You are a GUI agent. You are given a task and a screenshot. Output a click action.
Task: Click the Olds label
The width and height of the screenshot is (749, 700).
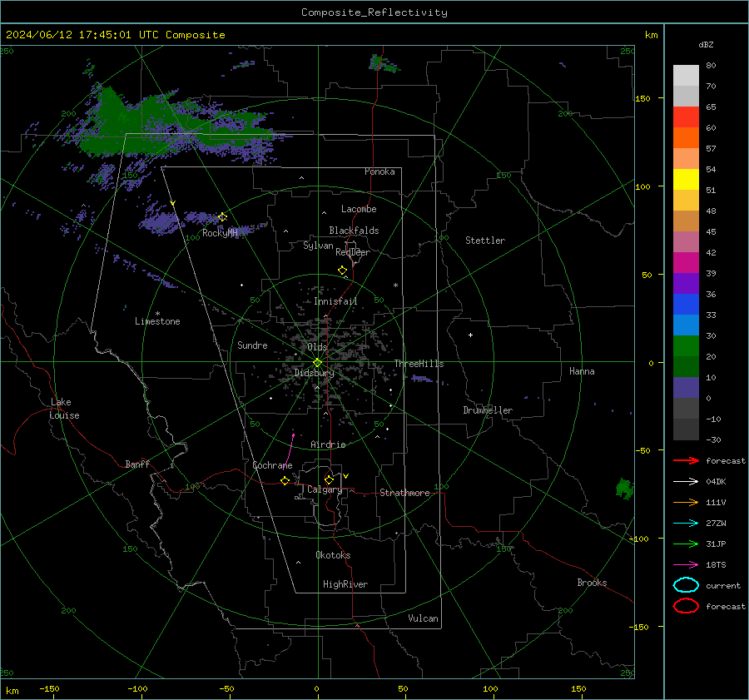(x=317, y=347)
